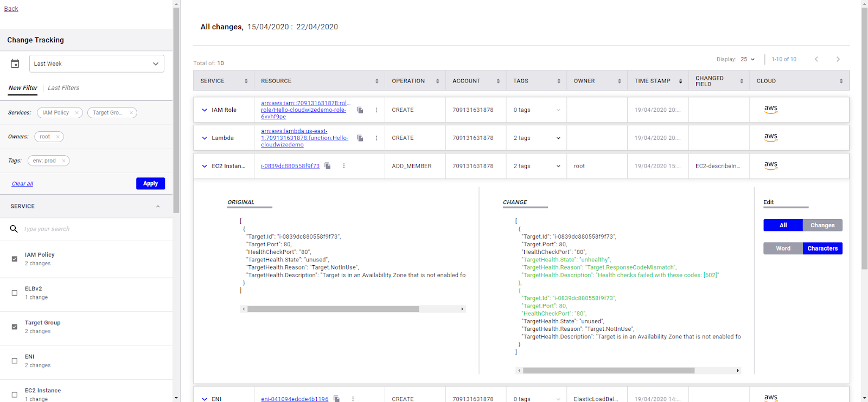This screenshot has width=868, height=402.
Task: Switch to the Last Filters tab
Action: tap(63, 88)
